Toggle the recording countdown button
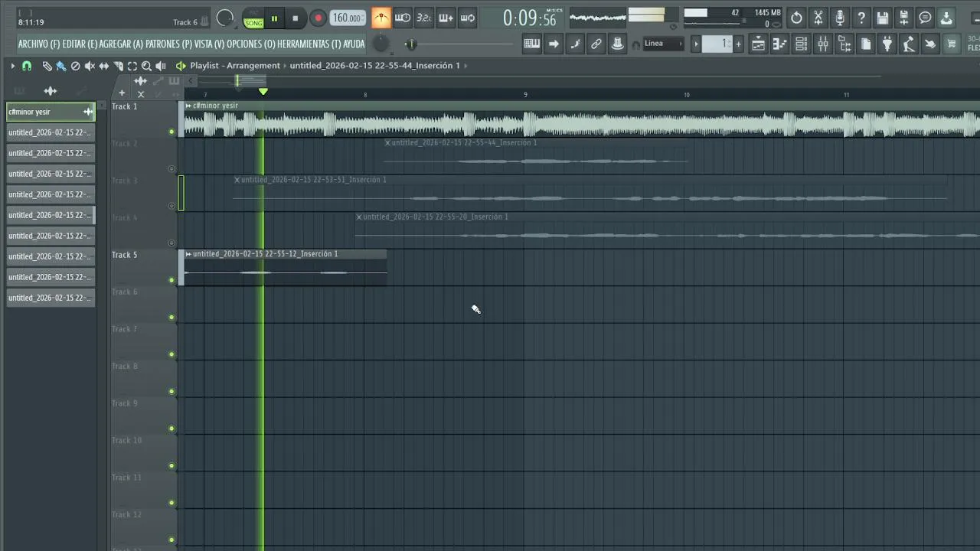Screen dimensions: 980x551 [424, 18]
